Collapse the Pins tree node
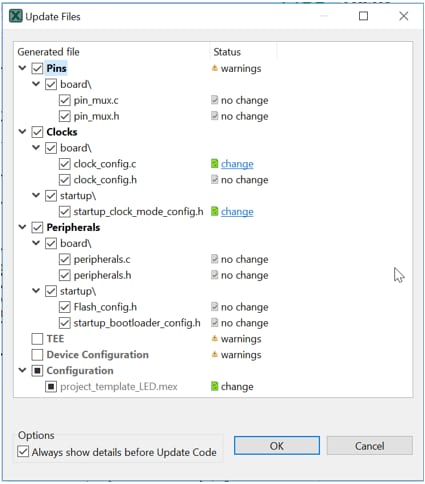 click(x=22, y=68)
